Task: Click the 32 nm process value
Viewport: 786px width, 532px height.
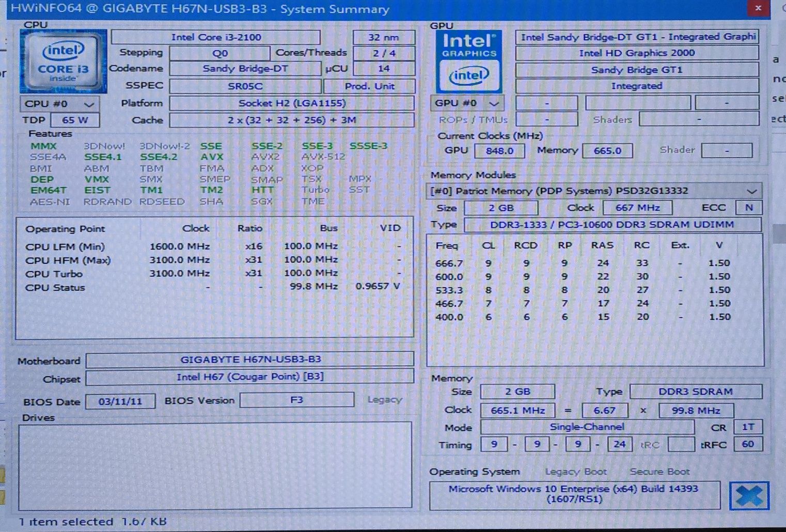Action: [x=384, y=37]
